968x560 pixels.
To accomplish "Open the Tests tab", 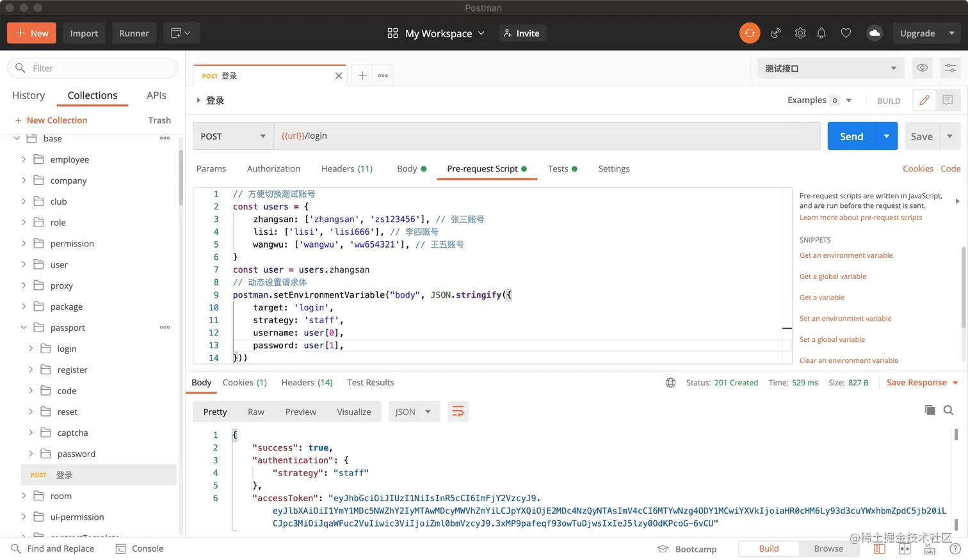I will pyautogui.click(x=562, y=169).
